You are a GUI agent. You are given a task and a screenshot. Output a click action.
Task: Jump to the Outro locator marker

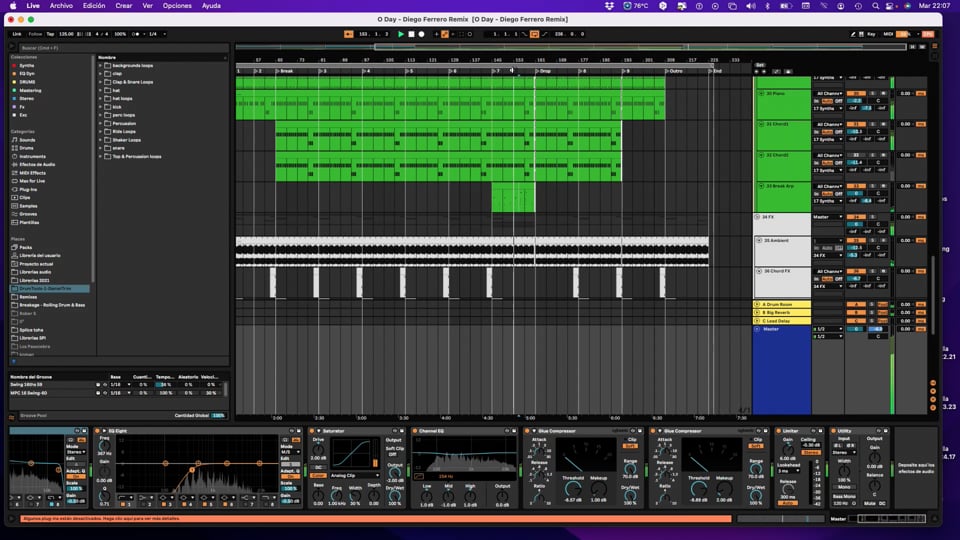click(674, 71)
